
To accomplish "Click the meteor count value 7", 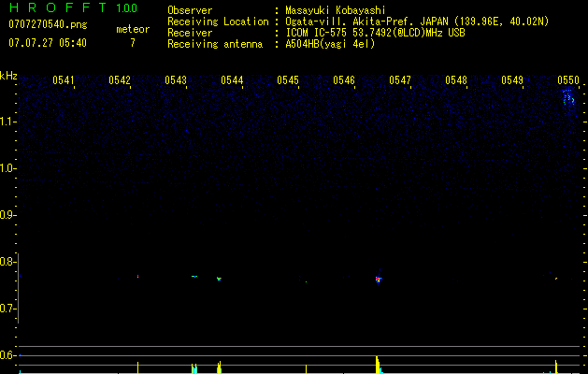I will (x=133, y=43).
